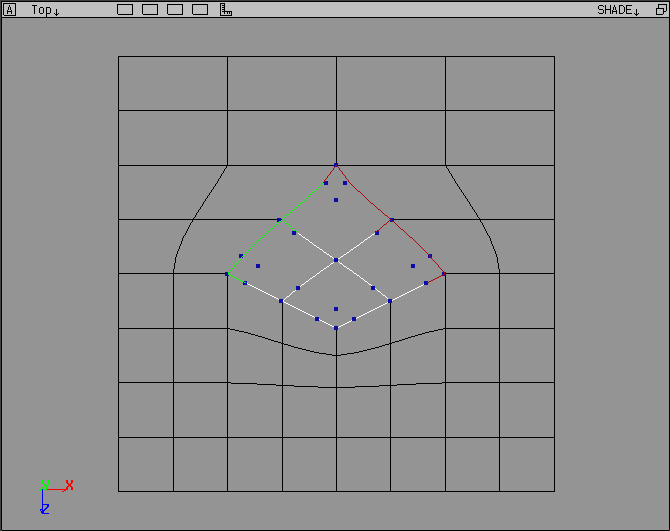This screenshot has width=670, height=531.
Task: Select the isolated control point below the top apex
Action: pyautogui.click(x=336, y=200)
